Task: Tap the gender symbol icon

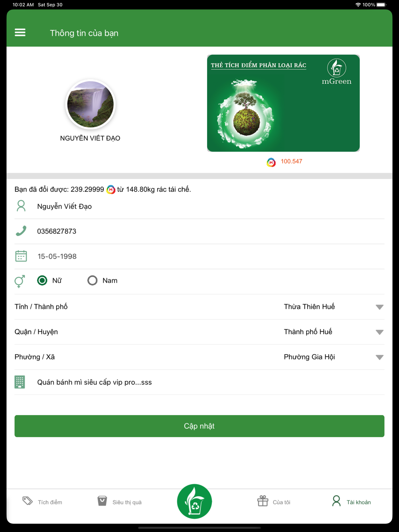Action: [20, 281]
